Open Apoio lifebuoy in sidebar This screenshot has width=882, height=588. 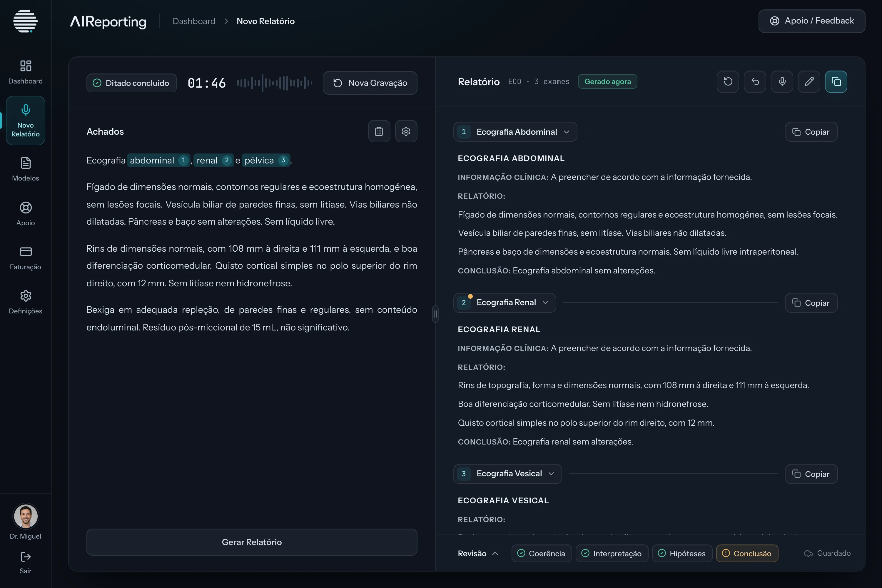tap(26, 214)
